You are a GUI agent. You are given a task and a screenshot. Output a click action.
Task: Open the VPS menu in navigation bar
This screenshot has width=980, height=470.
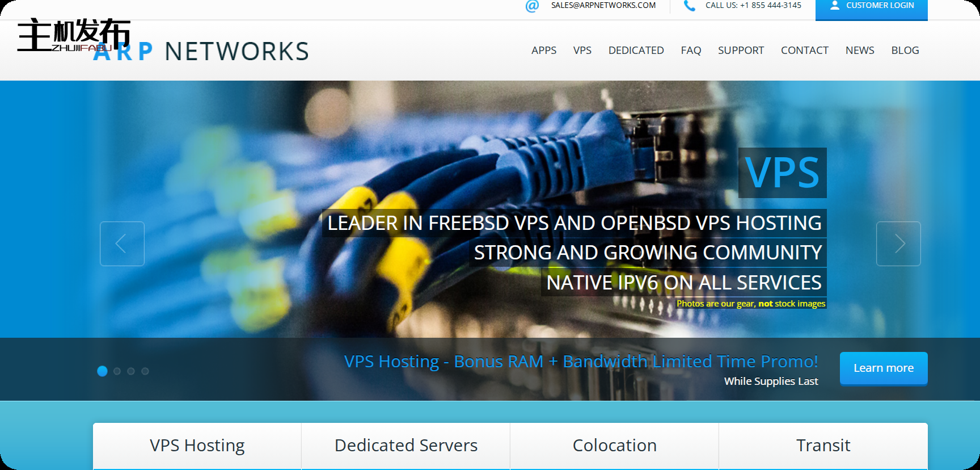[582, 51]
